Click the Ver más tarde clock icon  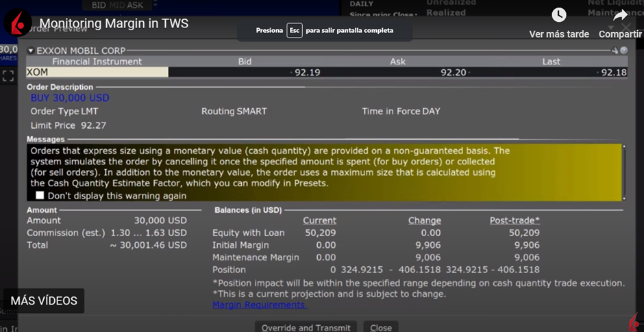(558, 15)
